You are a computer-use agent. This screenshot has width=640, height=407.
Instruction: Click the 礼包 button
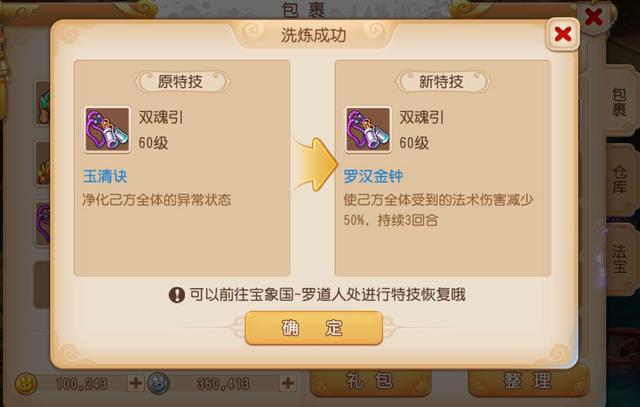(x=370, y=382)
